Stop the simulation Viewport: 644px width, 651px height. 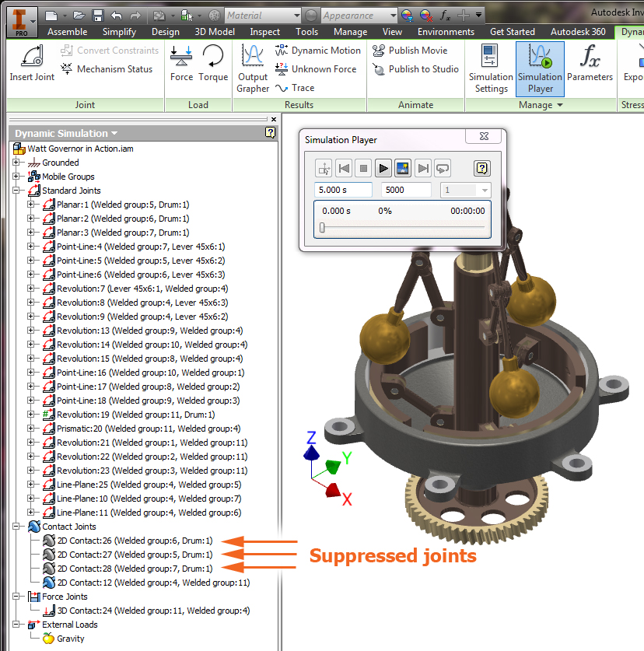[363, 168]
